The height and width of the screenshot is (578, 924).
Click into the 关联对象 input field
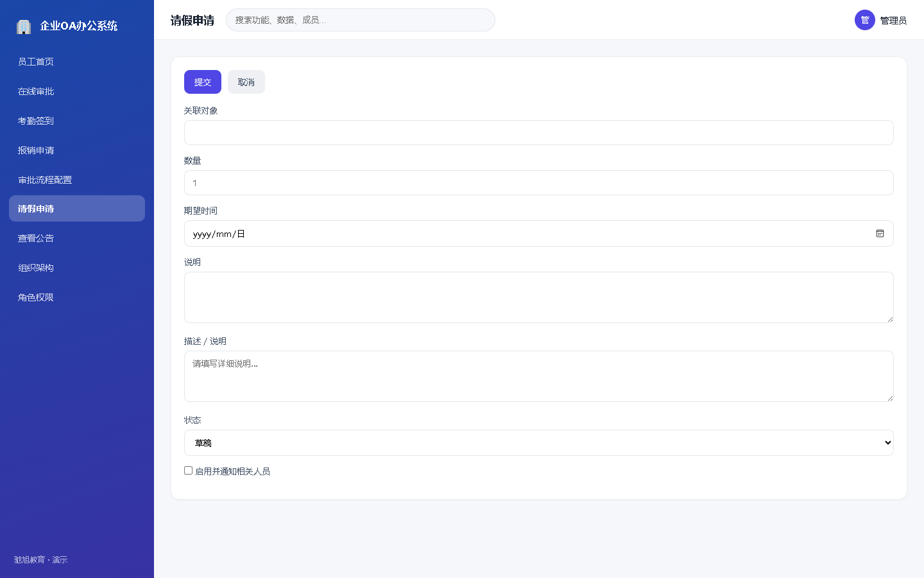pyautogui.click(x=539, y=133)
